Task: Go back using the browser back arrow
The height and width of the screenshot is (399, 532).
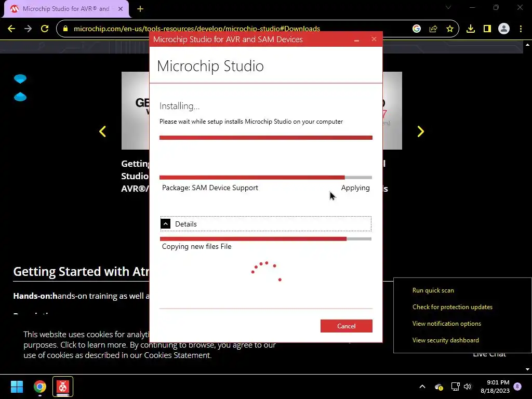Action: coord(11,29)
